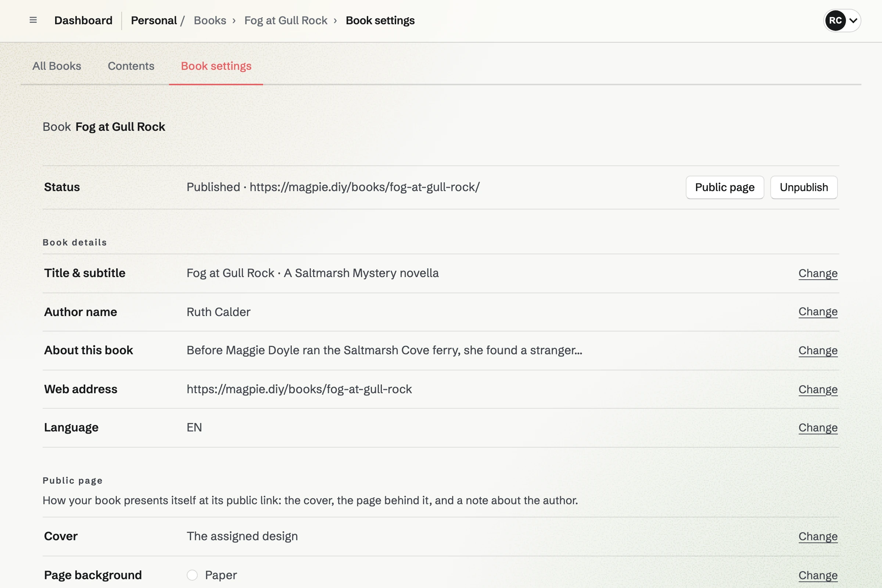The width and height of the screenshot is (882, 588).
Task: Select the Book settings tab
Action: point(216,66)
